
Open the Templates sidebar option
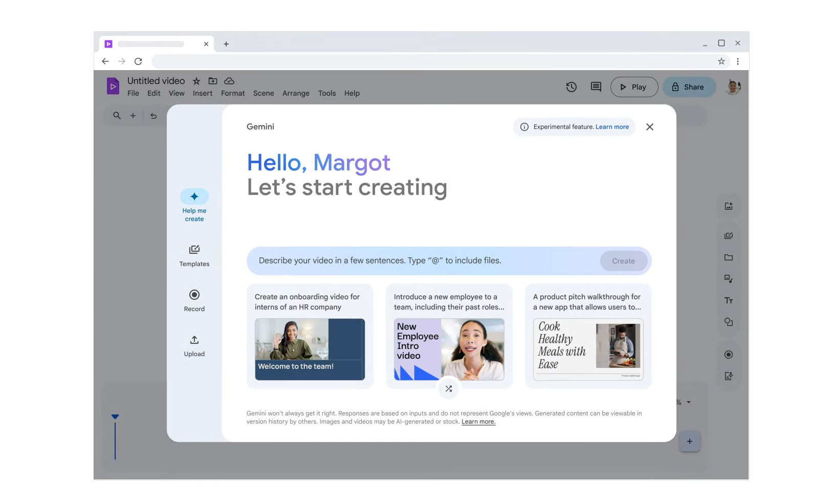pos(194,256)
